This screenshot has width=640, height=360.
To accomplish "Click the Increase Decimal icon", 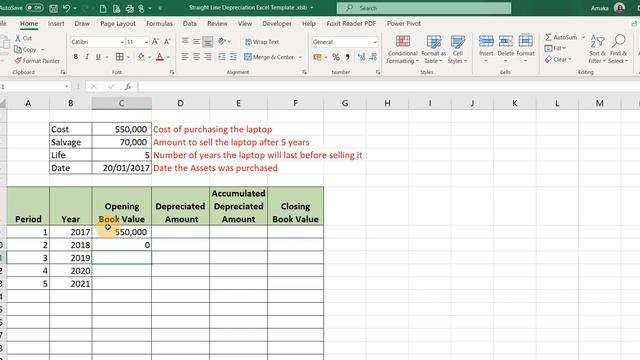I will [x=361, y=57].
